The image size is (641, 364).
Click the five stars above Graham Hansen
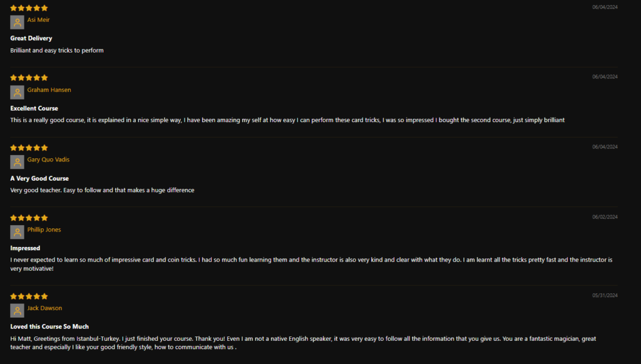pyautogui.click(x=29, y=78)
